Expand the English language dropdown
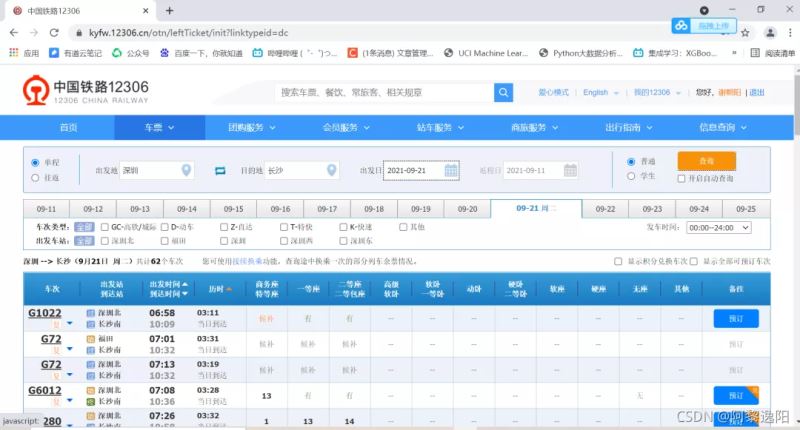The image size is (800, 430). point(598,92)
